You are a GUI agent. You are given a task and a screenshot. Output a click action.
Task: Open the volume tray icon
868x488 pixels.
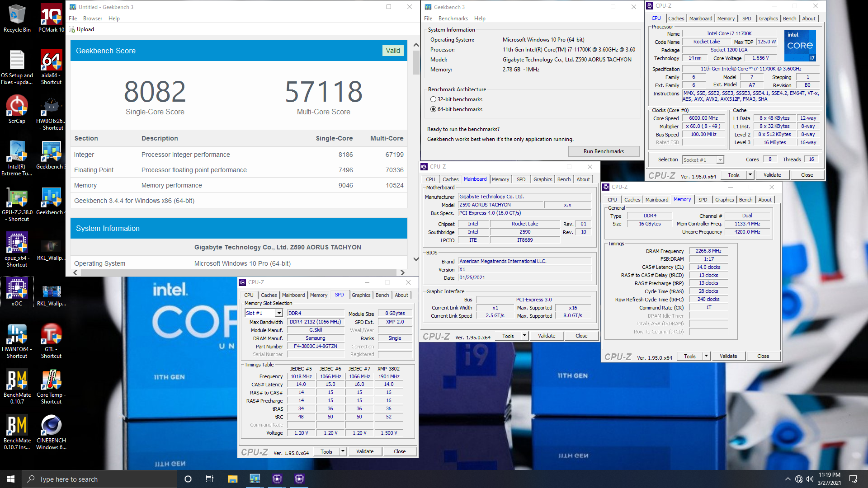[x=810, y=479]
